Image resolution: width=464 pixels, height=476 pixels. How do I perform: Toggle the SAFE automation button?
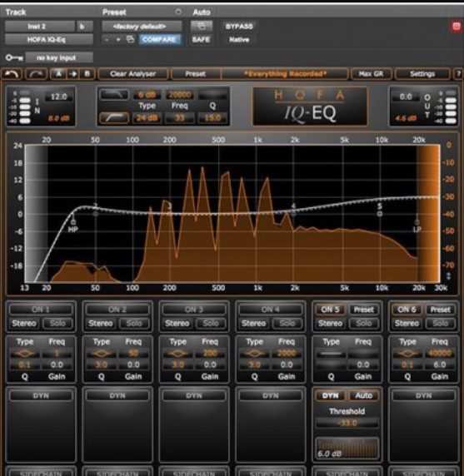(x=201, y=39)
